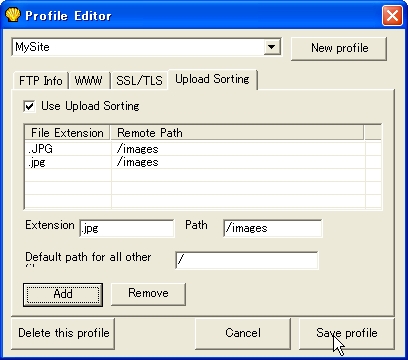Toggle the Use Upload Sorting checkbox
408x360 pixels.
(x=29, y=106)
